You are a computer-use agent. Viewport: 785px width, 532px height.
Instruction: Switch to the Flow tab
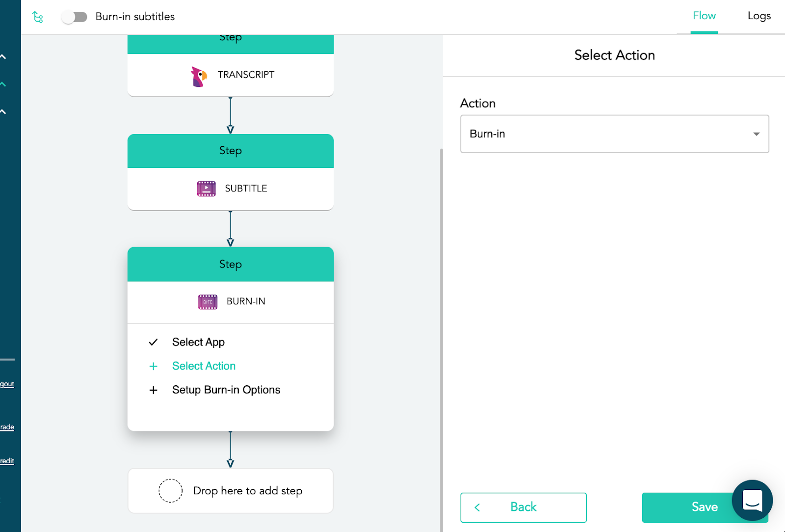pos(704,16)
